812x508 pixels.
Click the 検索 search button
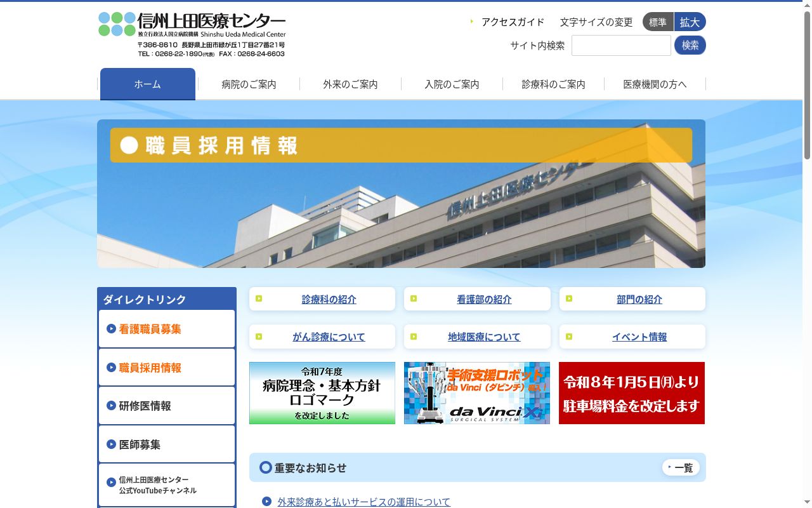[x=690, y=45]
